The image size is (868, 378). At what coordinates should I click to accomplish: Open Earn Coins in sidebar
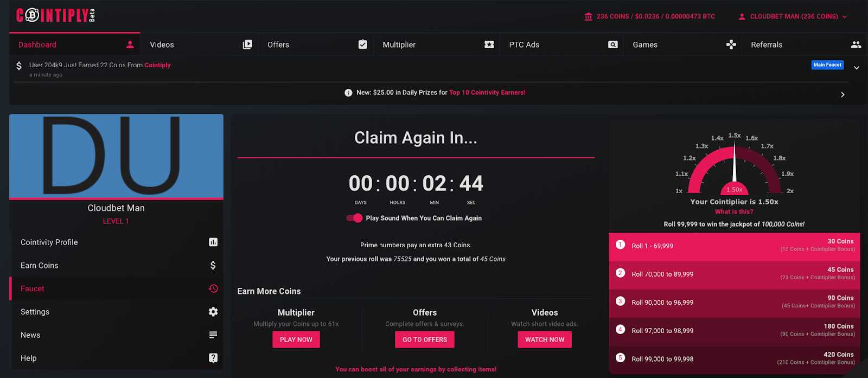(116, 266)
